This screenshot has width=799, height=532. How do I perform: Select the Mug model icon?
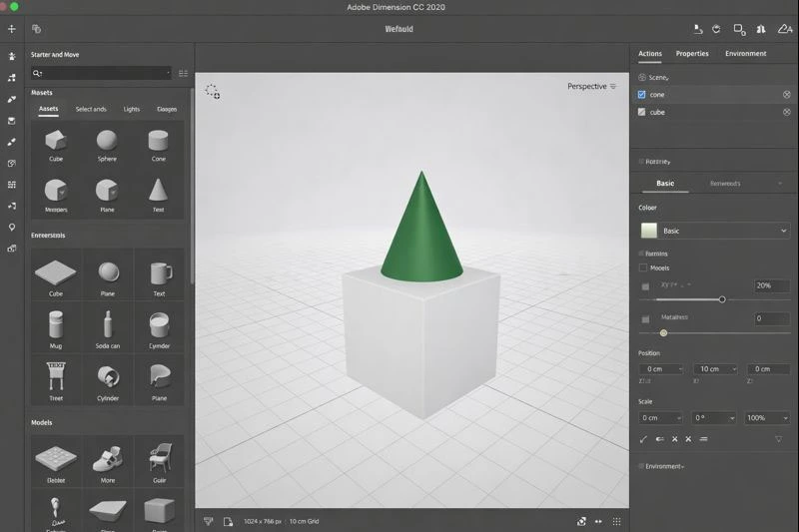[56, 324]
